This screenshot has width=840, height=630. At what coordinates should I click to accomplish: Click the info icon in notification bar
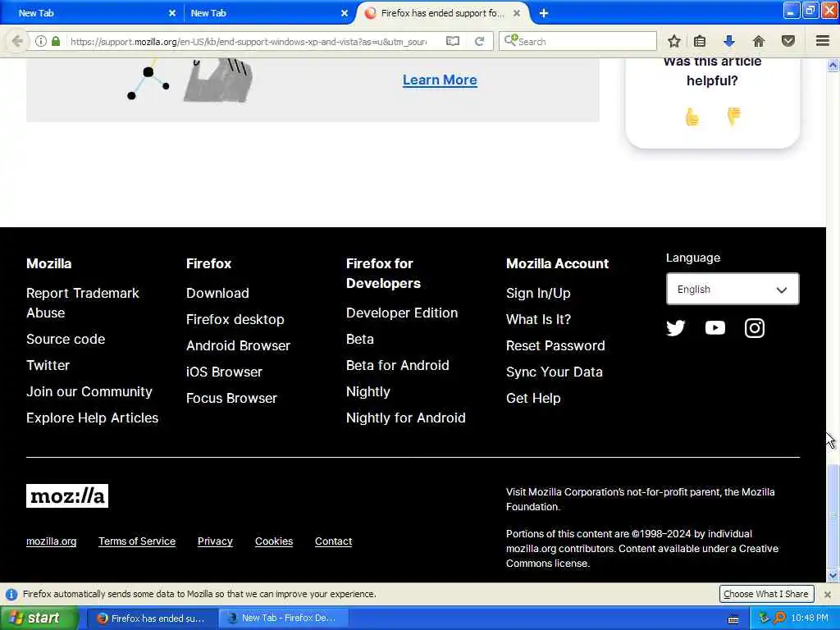[11, 595]
